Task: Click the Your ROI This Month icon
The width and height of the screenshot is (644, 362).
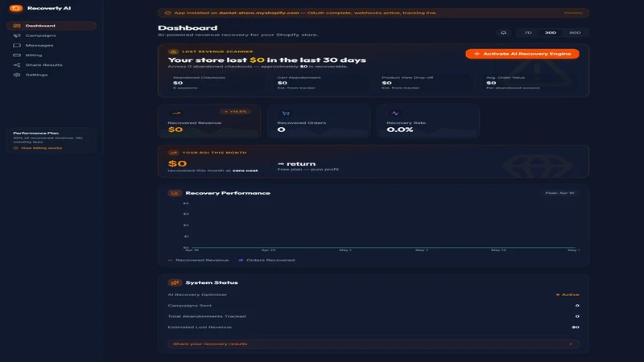Action: 173,152
